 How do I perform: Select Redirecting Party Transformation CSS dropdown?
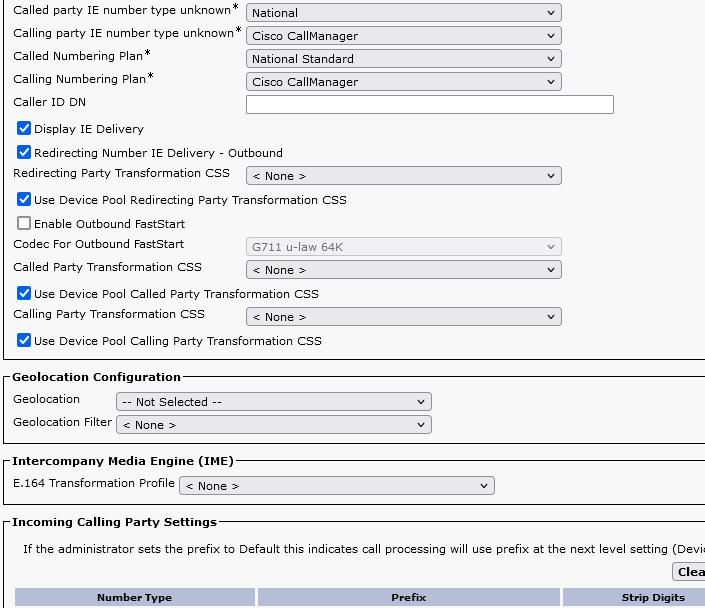(403, 176)
